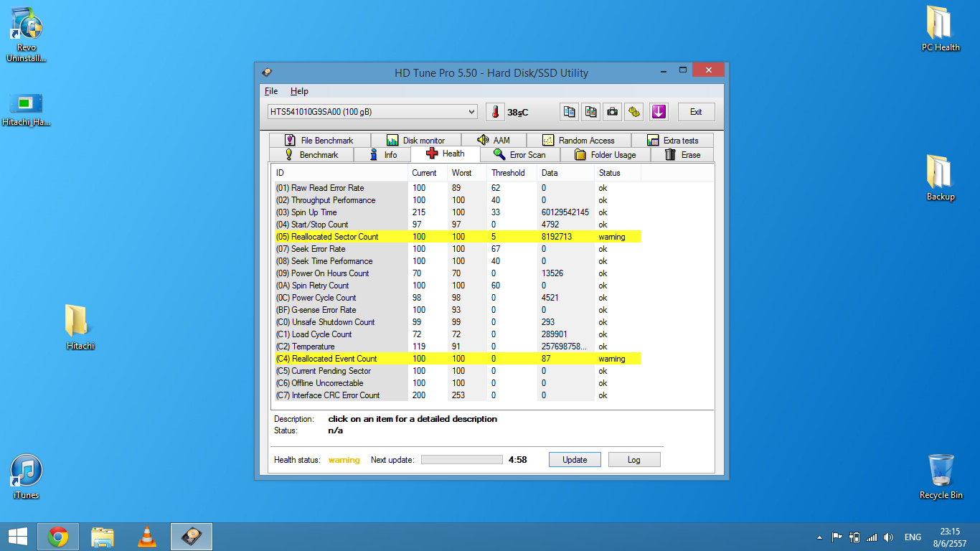Screen dimensions: 980x551
Task: Switch to the Benchmark tab
Action: coord(311,155)
